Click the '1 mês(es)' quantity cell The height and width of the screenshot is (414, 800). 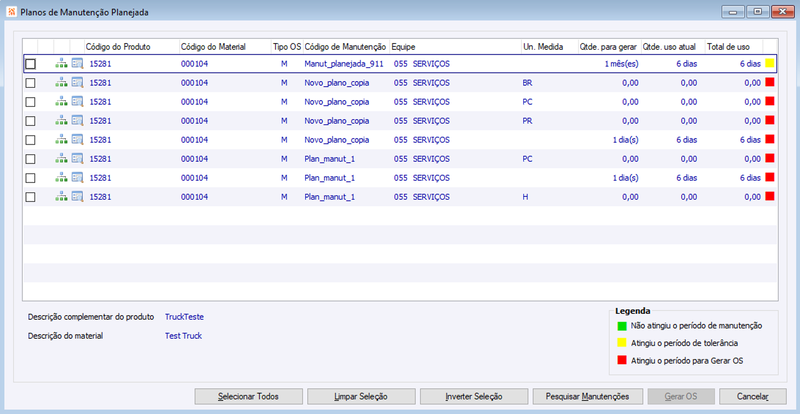(x=621, y=64)
